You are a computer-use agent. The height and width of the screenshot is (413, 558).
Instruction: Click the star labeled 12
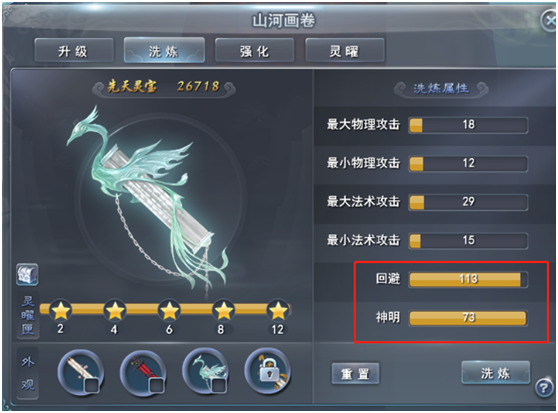[x=278, y=310]
